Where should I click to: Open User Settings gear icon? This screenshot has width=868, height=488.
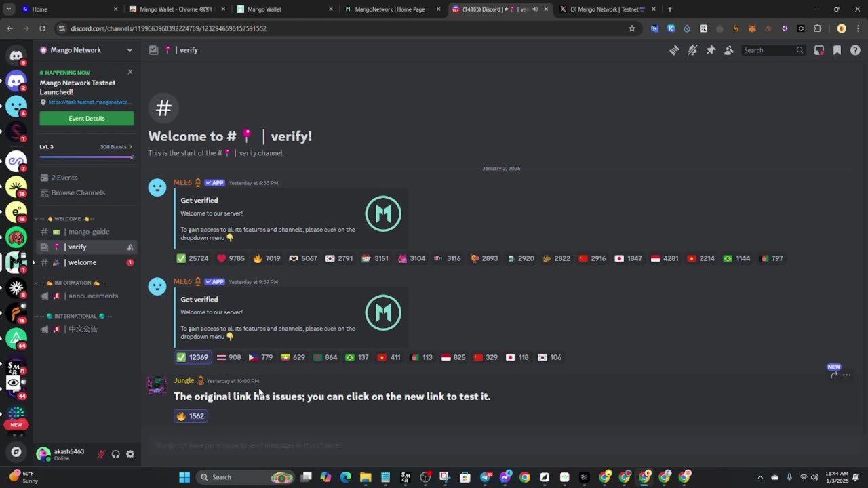pyautogui.click(x=130, y=454)
